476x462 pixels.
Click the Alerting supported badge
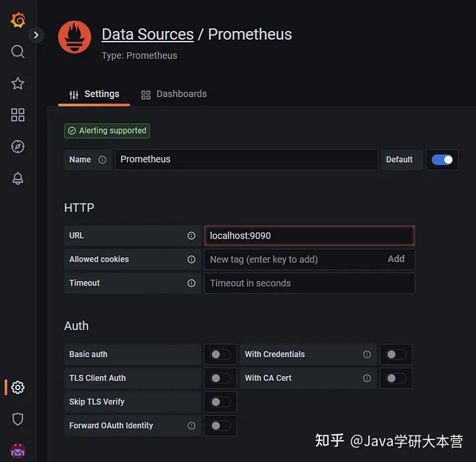[107, 131]
